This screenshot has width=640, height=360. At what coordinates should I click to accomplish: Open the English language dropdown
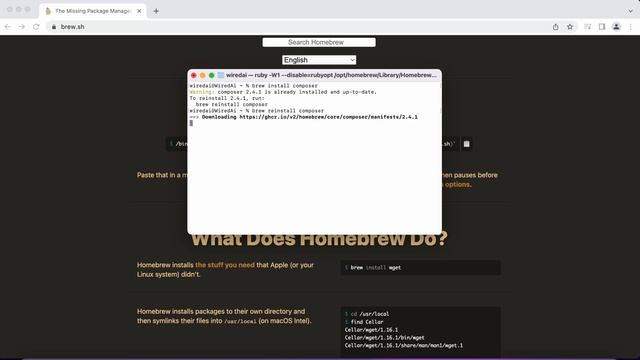(319, 60)
